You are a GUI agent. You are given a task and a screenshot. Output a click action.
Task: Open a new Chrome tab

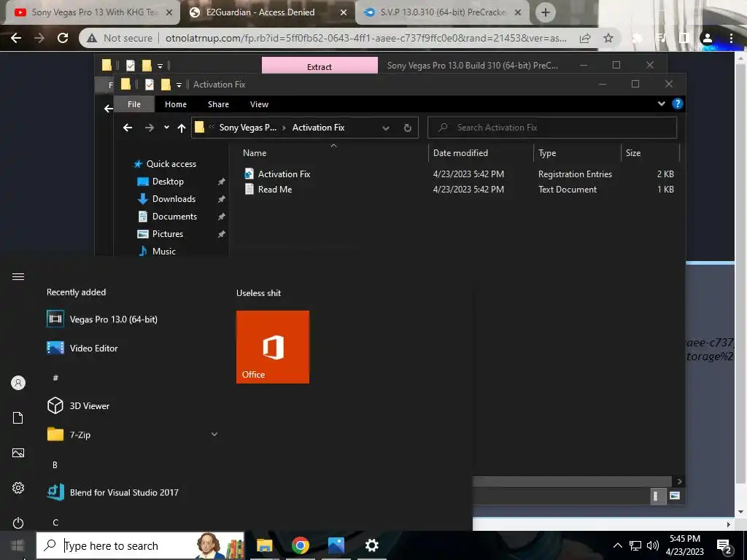tap(546, 12)
